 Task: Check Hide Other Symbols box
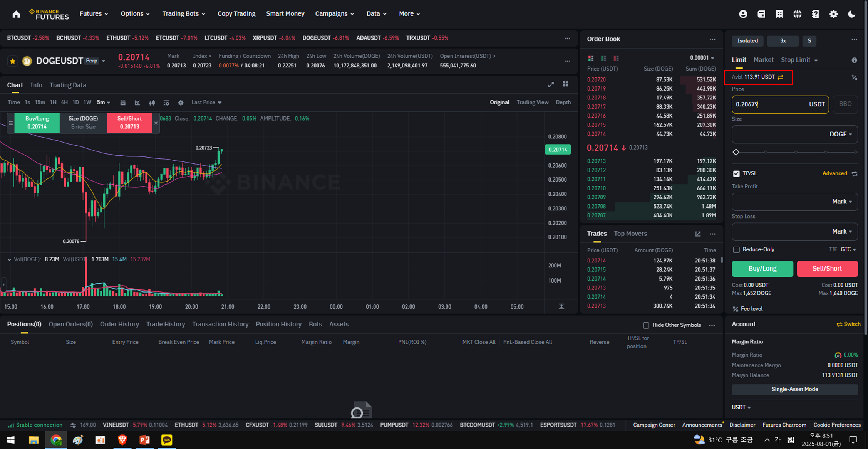[x=646, y=325]
